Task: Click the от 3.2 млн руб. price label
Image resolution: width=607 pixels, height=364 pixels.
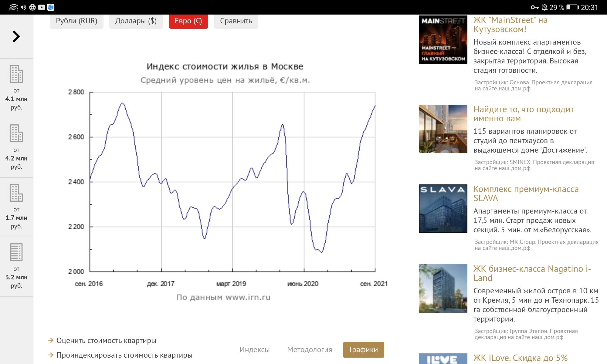Action: coord(16,277)
